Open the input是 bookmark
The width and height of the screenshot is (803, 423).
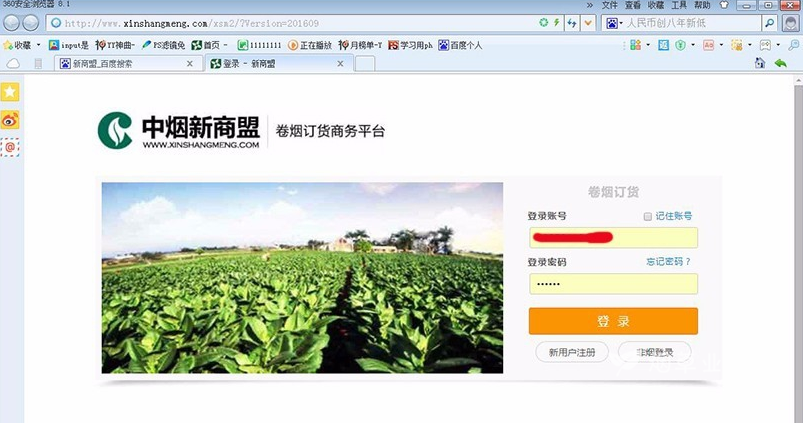tap(69, 45)
